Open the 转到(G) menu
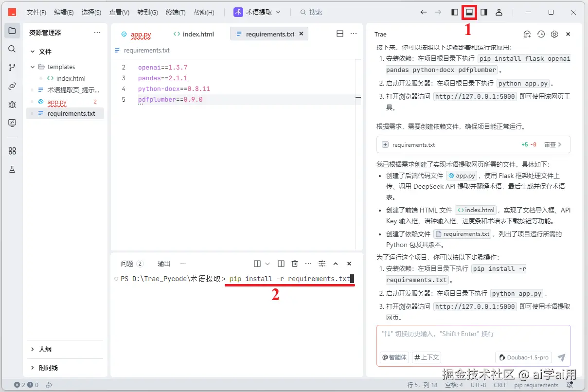Image resolution: width=588 pixels, height=392 pixels. click(148, 12)
